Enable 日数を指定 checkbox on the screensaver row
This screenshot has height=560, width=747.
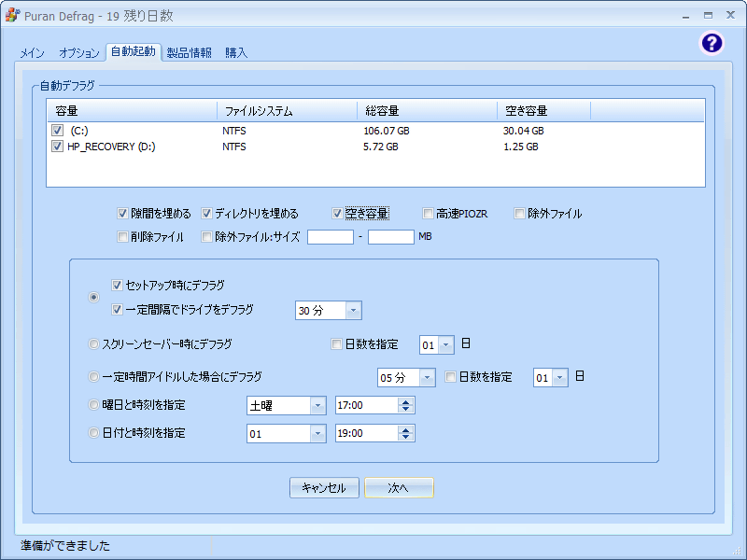(336, 343)
